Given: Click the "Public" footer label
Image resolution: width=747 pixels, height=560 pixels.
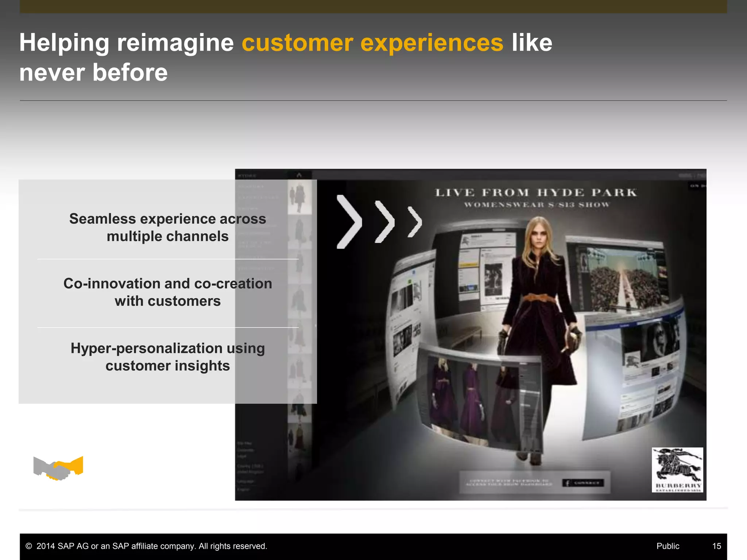Looking at the screenshot, I should pyautogui.click(x=668, y=546).
